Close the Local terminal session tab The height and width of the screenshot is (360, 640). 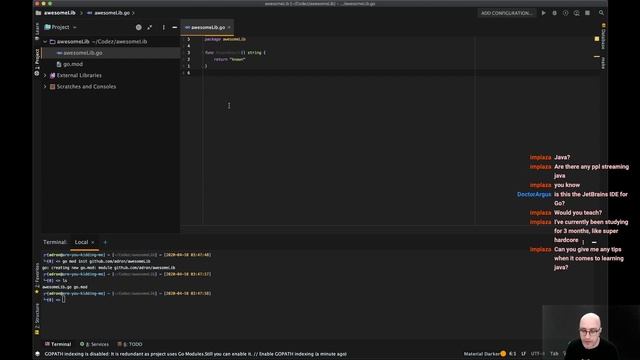[93, 242]
